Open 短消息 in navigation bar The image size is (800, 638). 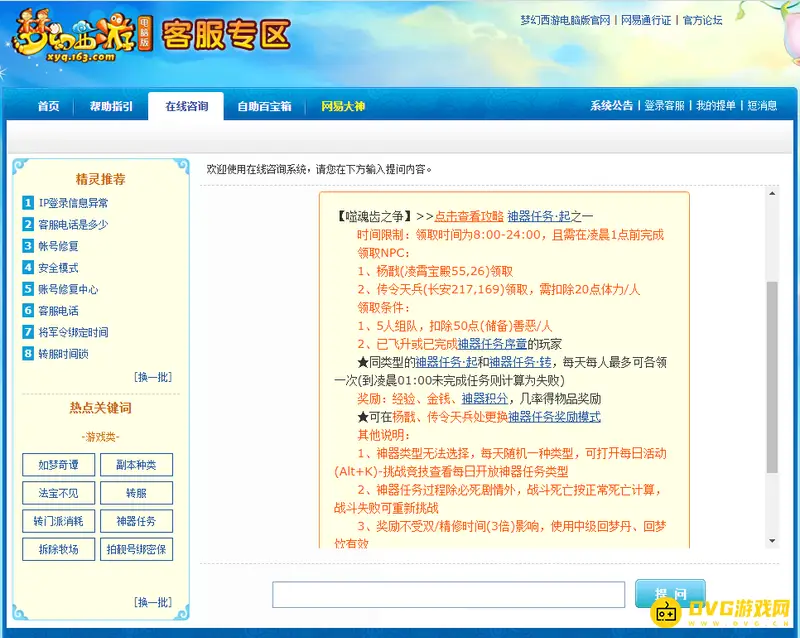762,106
